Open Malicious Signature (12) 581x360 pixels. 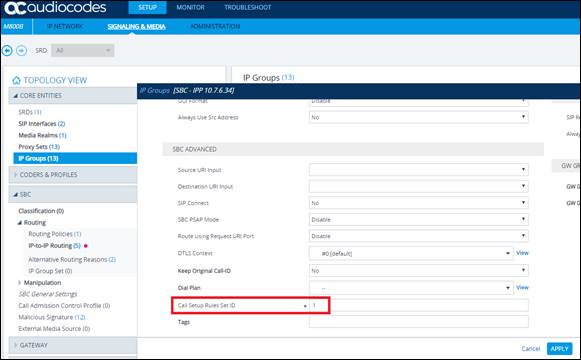coord(52,317)
